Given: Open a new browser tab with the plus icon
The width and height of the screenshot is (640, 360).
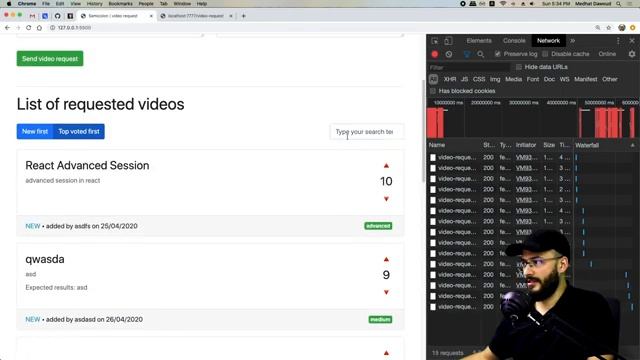Looking at the screenshot, I should (244, 16).
